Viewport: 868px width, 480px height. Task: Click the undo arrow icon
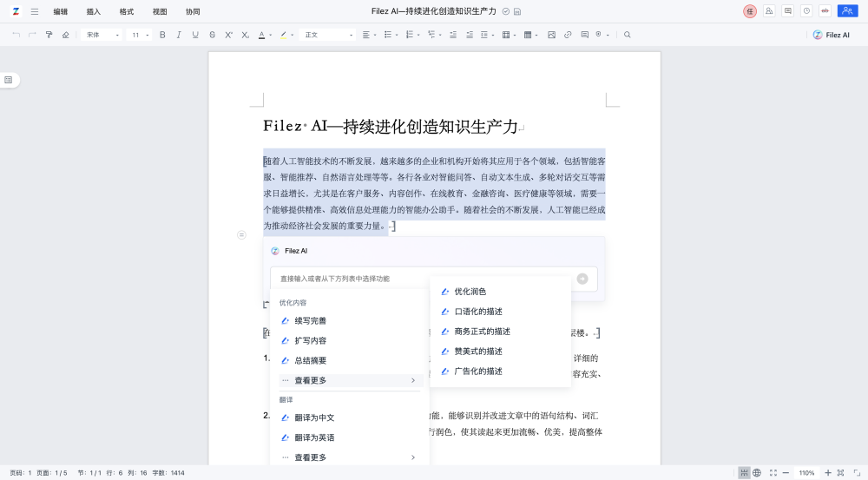[16, 35]
